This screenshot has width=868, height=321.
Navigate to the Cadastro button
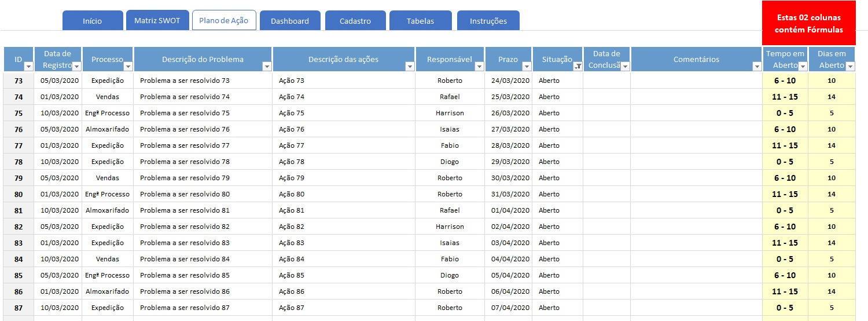point(355,21)
